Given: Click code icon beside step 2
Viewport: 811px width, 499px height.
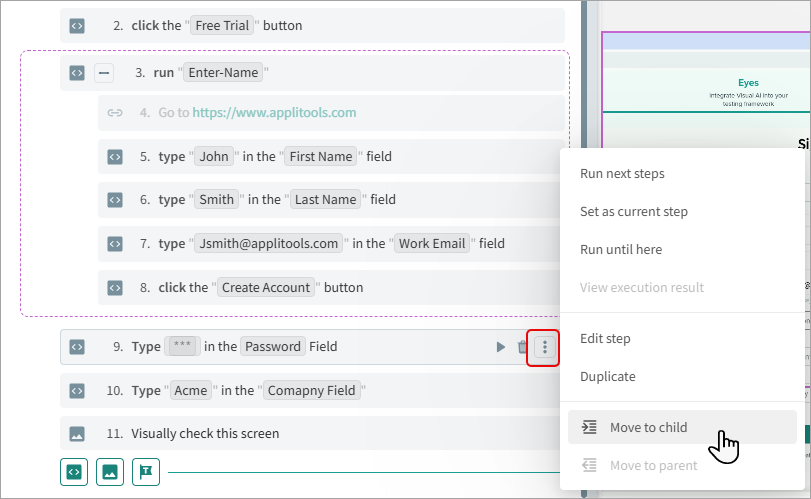Looking at the screenshot, I should pyautogui.click(x=77, y=25).
